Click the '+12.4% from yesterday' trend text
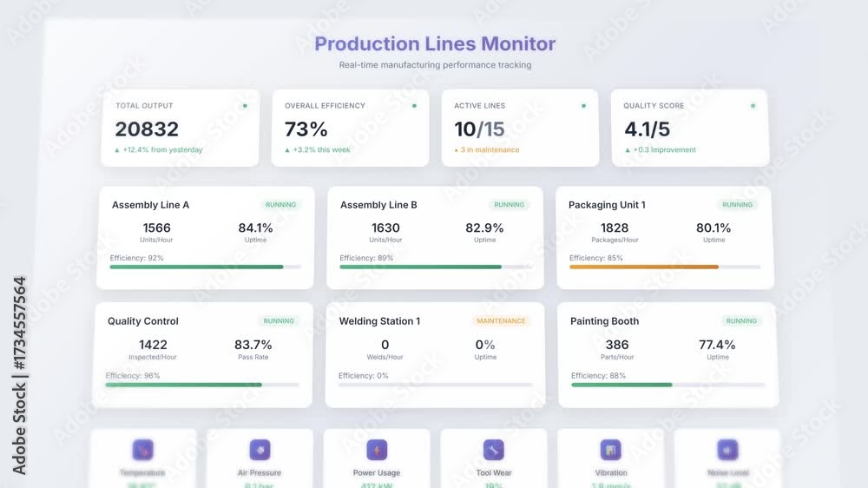868x488 pixels. click(162, 150)
